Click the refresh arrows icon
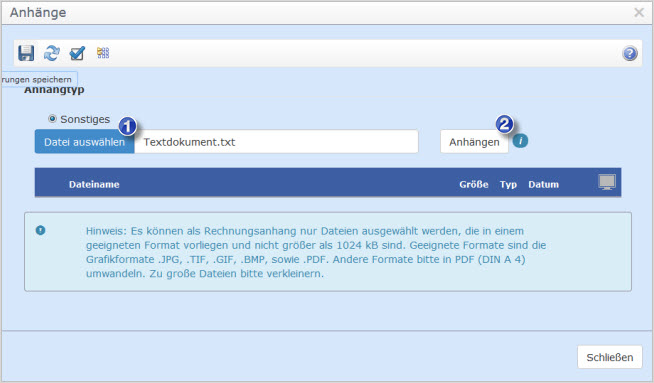 click(52, 53)
